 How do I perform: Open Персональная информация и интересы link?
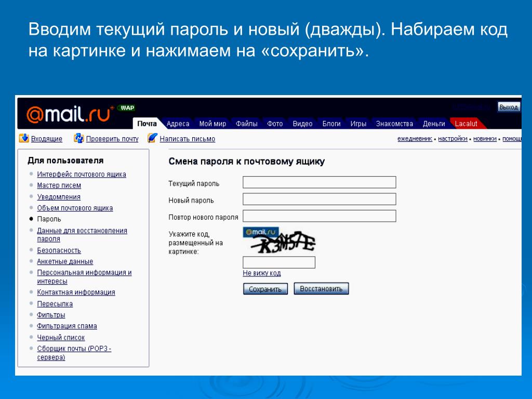tap(84, 277)
